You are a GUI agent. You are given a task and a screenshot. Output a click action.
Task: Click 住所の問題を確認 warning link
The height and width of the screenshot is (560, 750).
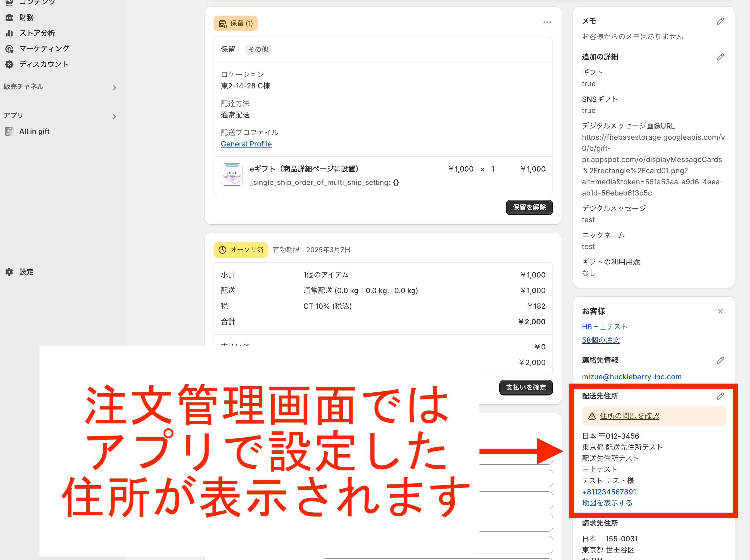tap(629, 416)
